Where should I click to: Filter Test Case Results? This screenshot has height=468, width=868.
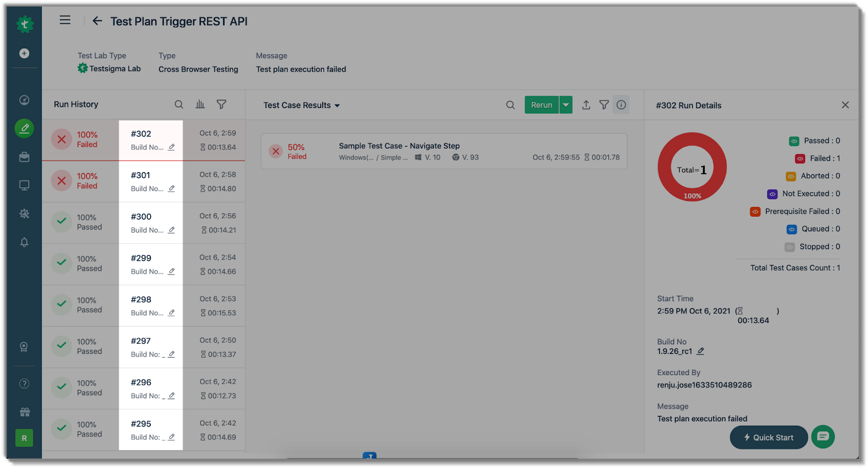[604, 105]
